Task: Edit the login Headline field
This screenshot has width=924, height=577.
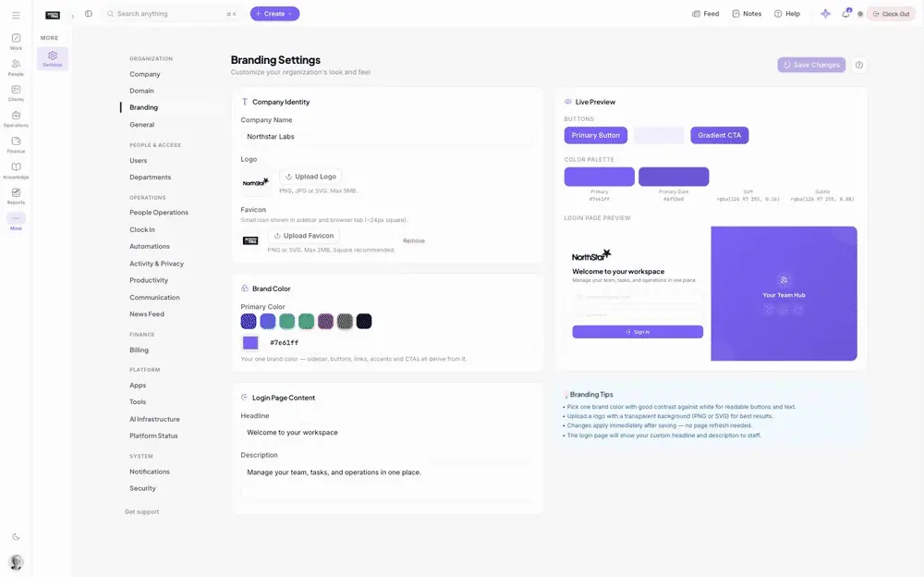Action: pyautogui.click(x=387, y=433)
